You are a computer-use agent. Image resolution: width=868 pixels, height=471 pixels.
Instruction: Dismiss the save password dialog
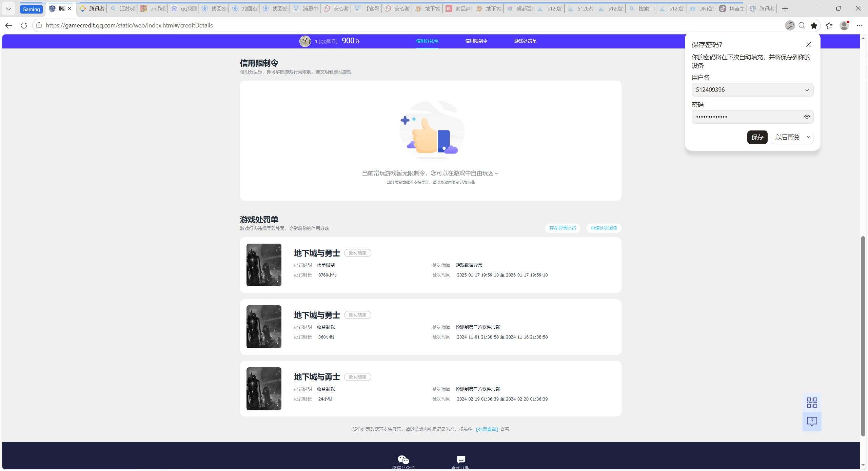coord(809,44)
